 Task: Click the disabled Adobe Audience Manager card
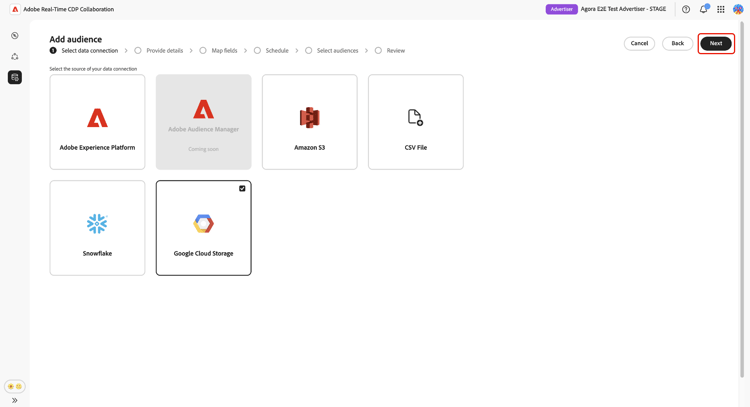[x=203, y=121]
